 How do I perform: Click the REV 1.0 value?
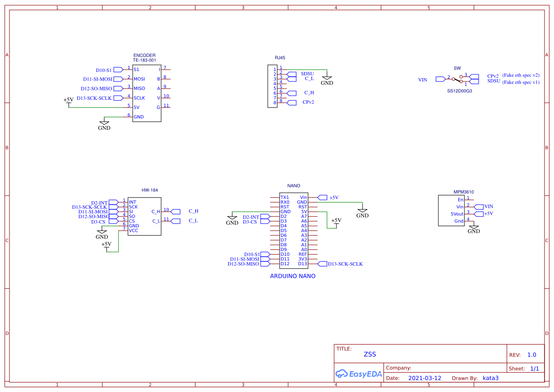point(531,354)
